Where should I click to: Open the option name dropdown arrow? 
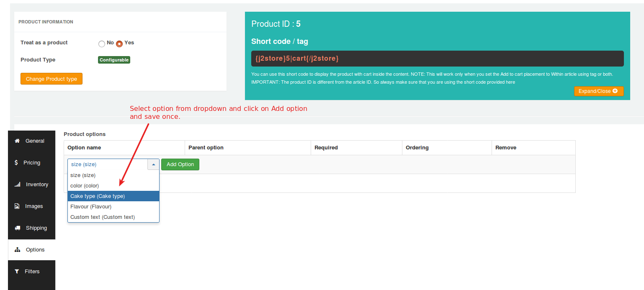click(153, 164)
